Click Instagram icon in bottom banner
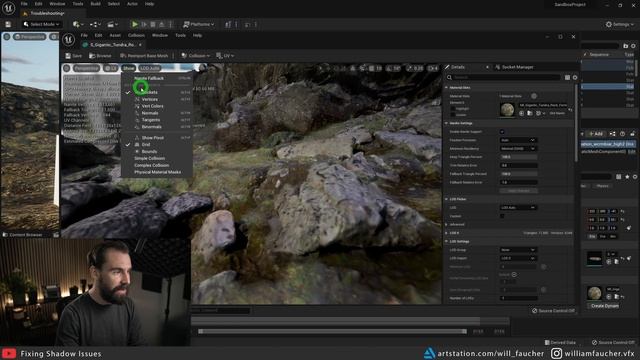 pyautogui.click(x=556, y=353)
